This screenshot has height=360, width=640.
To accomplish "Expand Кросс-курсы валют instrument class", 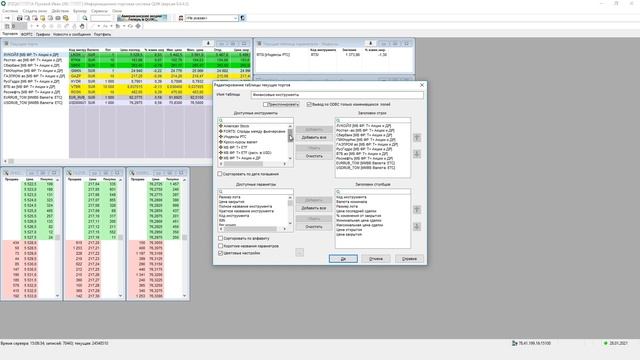I will coord(221,142).
